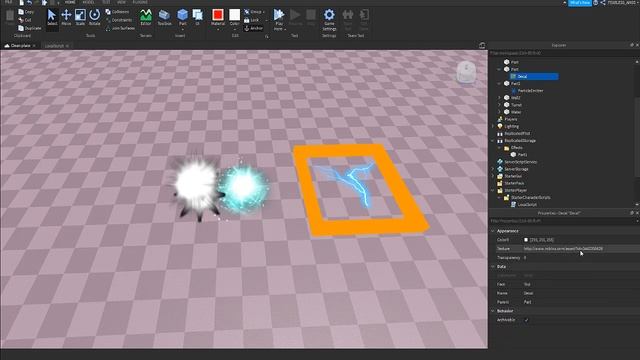
Task: Collapse the Behavior properties section
Action: pyautogui.click(x=493, y=311)
